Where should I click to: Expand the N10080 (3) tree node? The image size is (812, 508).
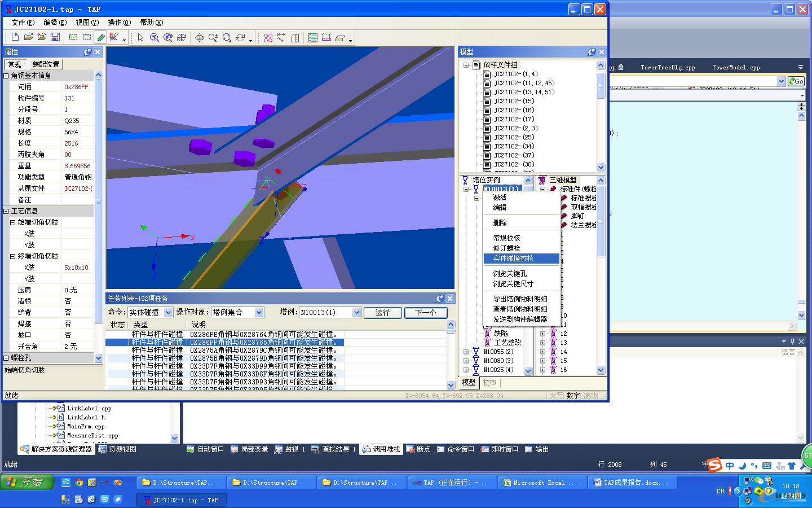coord(466,361)
